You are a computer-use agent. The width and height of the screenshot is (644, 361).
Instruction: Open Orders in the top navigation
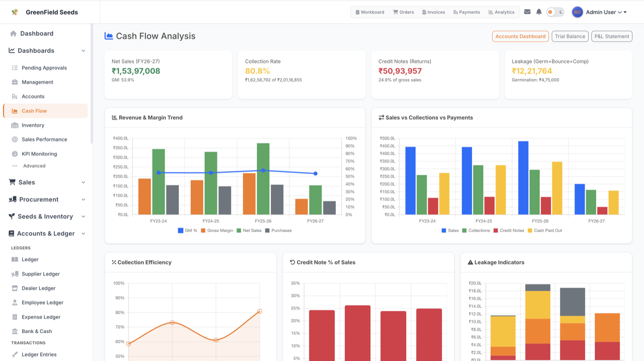click(403, 12)
